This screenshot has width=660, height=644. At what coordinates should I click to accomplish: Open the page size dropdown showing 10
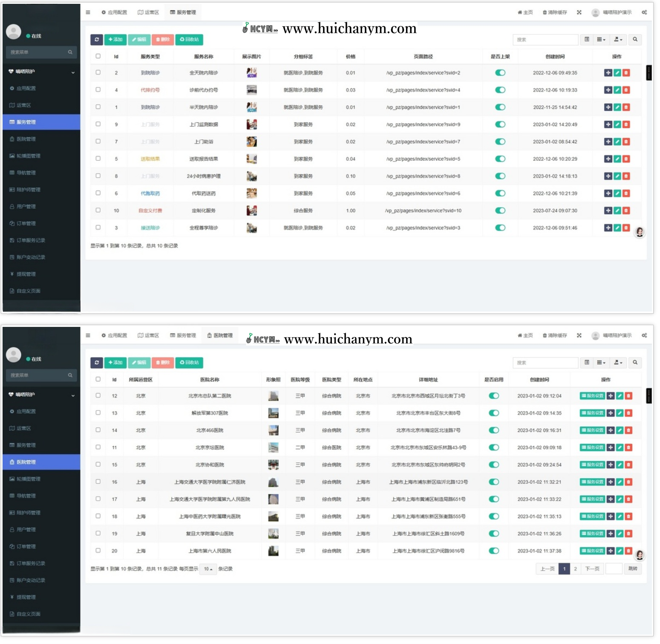pos(208,569)
